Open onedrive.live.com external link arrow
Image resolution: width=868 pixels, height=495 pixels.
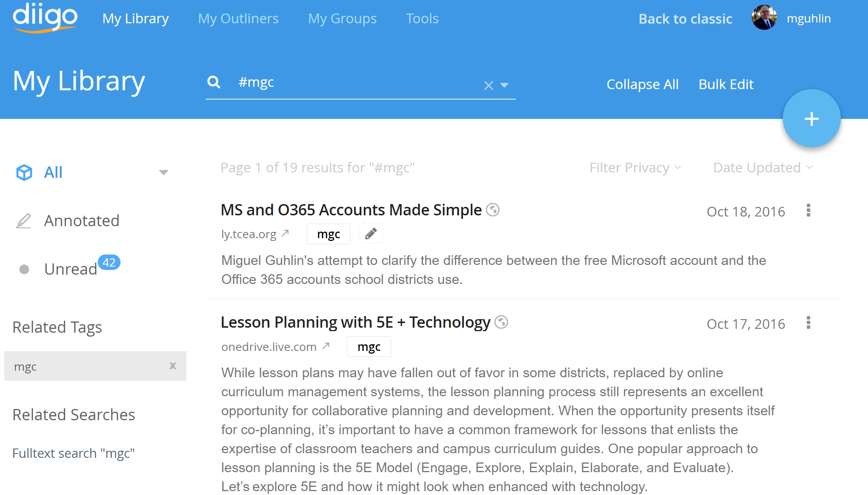pyautogui.click(x=326, y=345)
